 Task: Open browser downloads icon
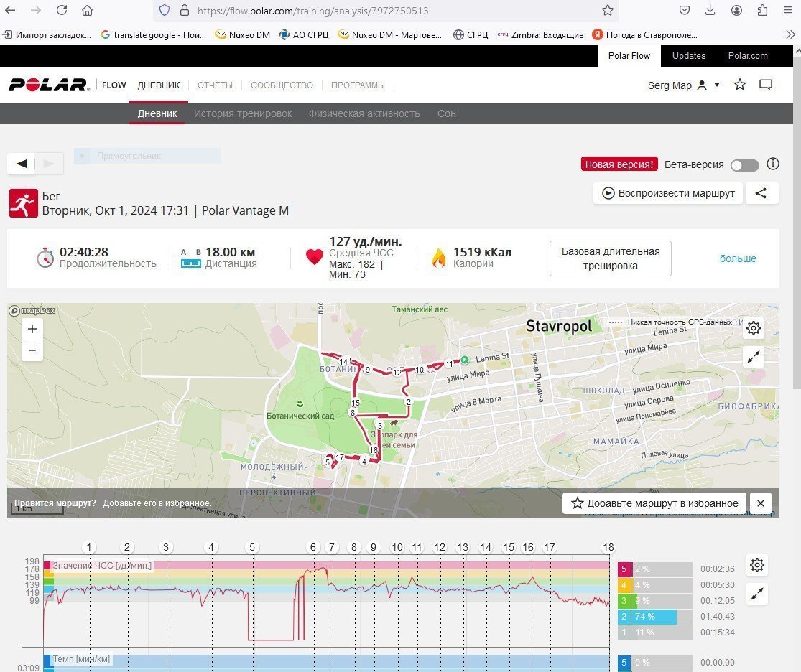[710, 10]
